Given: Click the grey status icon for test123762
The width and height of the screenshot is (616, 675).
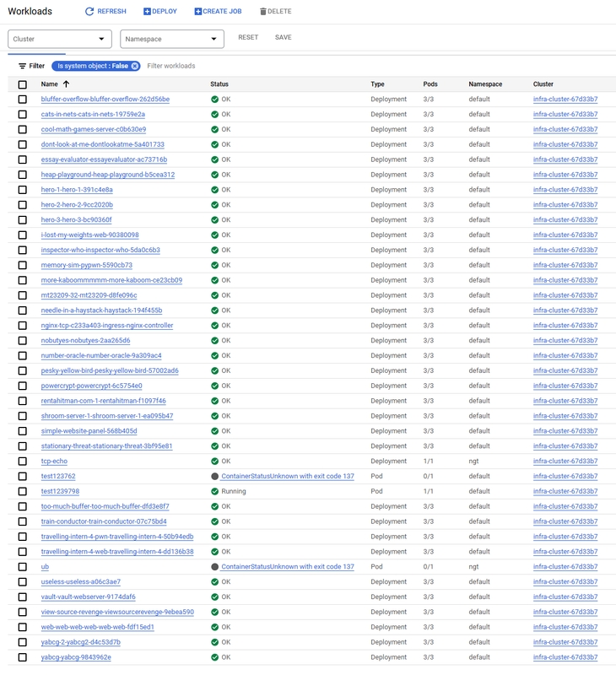Looking at the screenshot, I should pos(214,477).
